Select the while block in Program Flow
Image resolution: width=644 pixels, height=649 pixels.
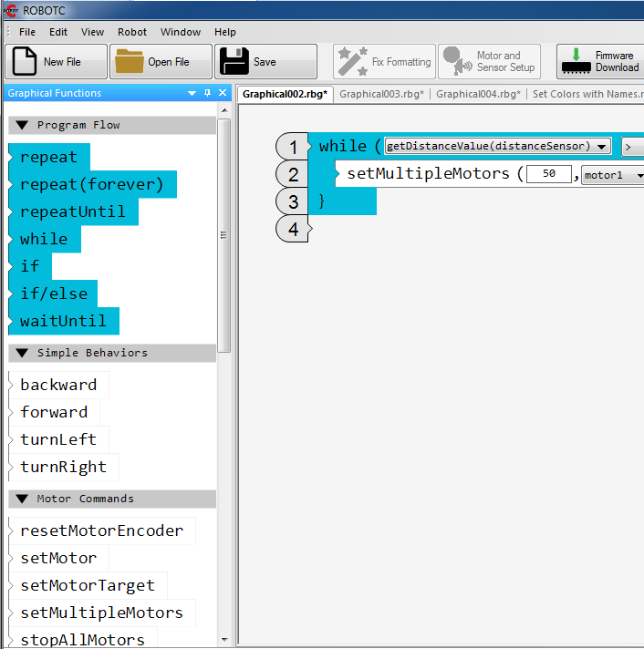(x=45, y=239)
